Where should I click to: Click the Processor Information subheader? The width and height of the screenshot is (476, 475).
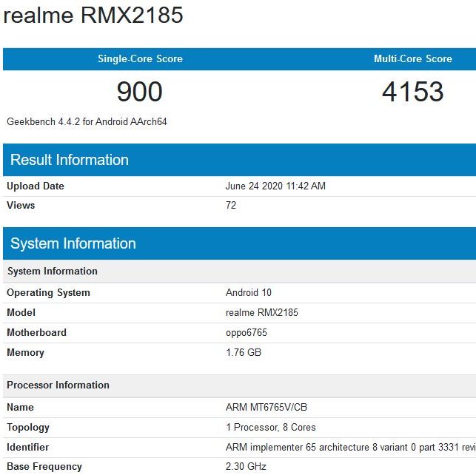click(58, 385)
